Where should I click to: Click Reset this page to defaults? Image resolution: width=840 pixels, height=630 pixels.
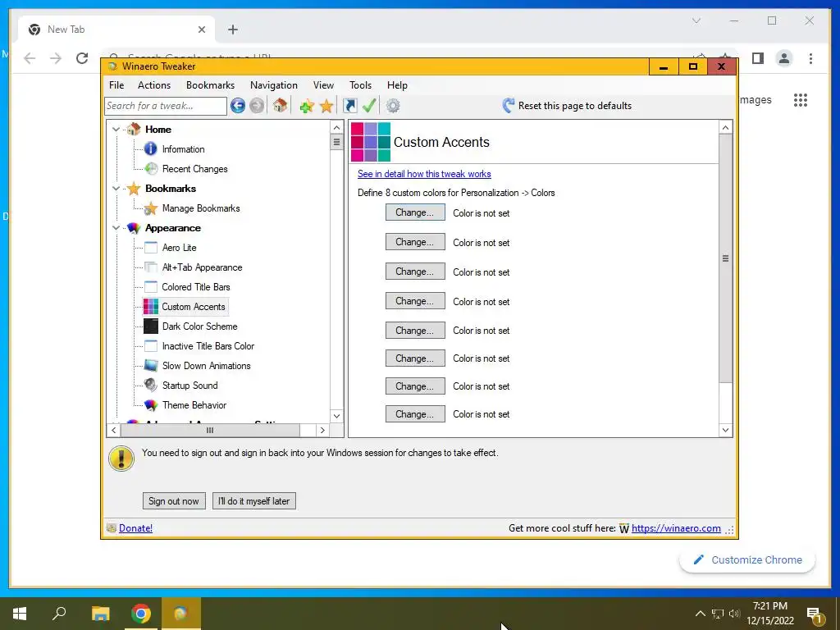pos(567,106)
